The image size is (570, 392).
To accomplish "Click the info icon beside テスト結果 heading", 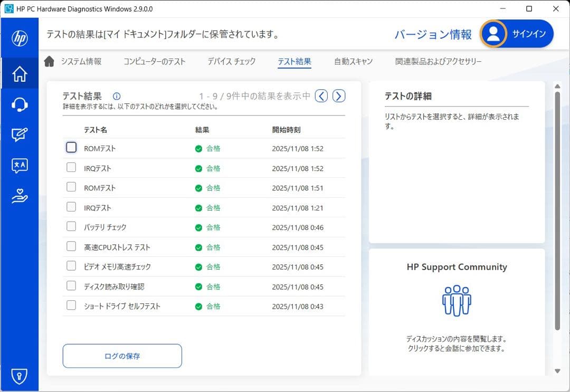I will coord(117,96).
